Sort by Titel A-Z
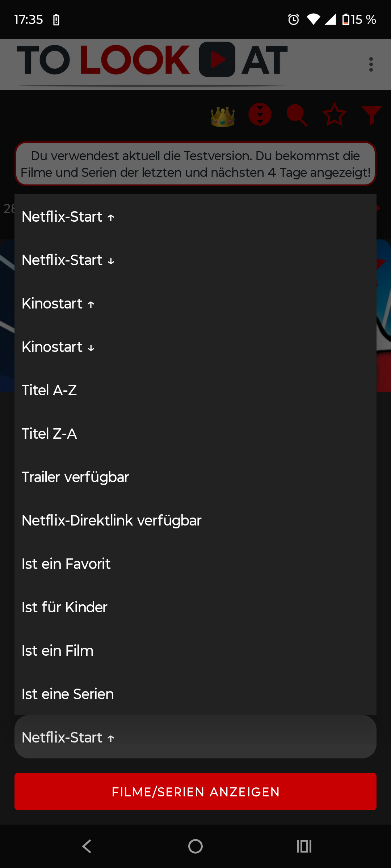Image resolution: width=391 pixels, height=868 pixels. (195, 390)
